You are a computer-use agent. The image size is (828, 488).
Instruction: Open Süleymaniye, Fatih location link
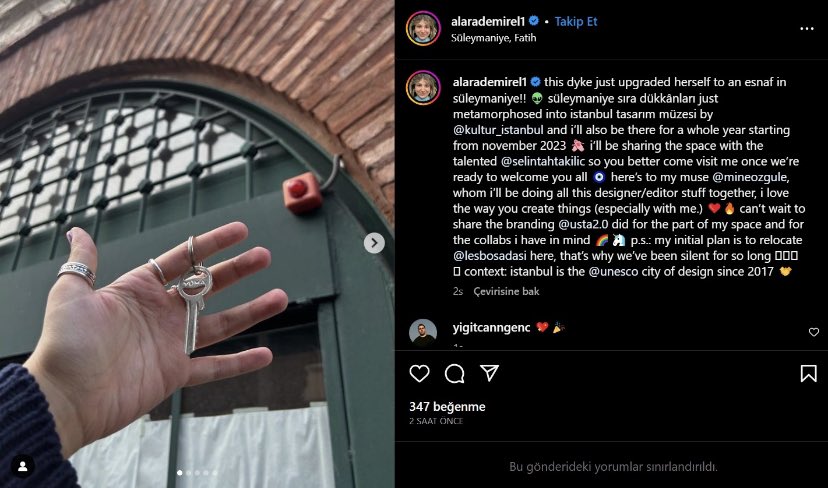493,38
